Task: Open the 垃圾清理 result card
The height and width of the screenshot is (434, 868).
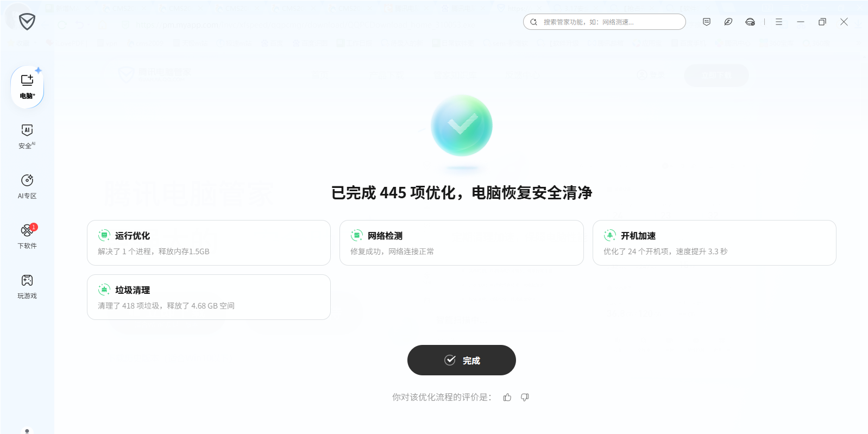Action: click(209, 297)
